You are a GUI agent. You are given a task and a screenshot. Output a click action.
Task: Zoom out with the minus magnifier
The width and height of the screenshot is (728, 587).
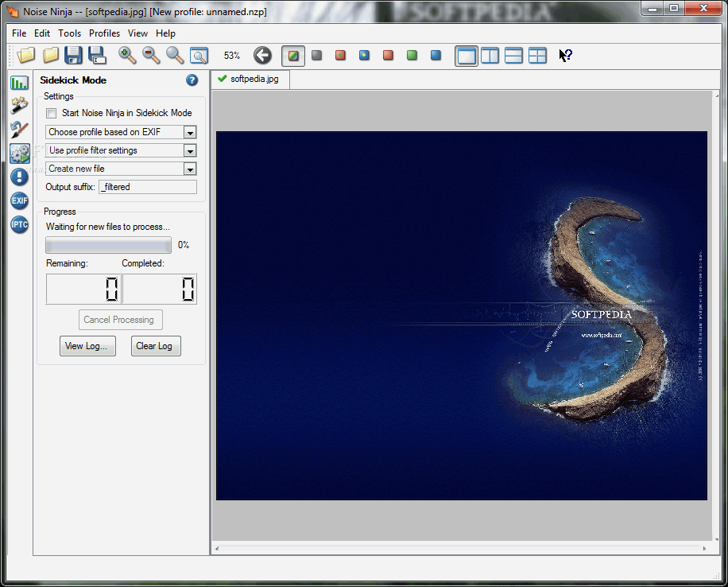coord(151,56)
